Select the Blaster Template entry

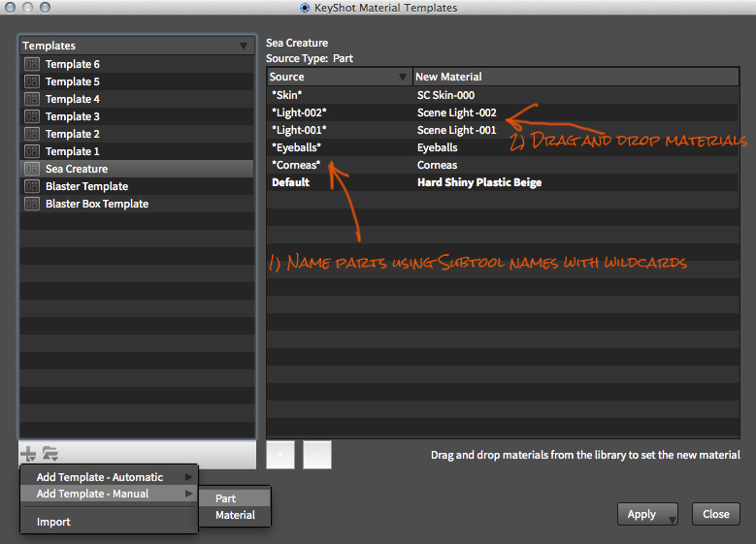[x=86, y=186]
